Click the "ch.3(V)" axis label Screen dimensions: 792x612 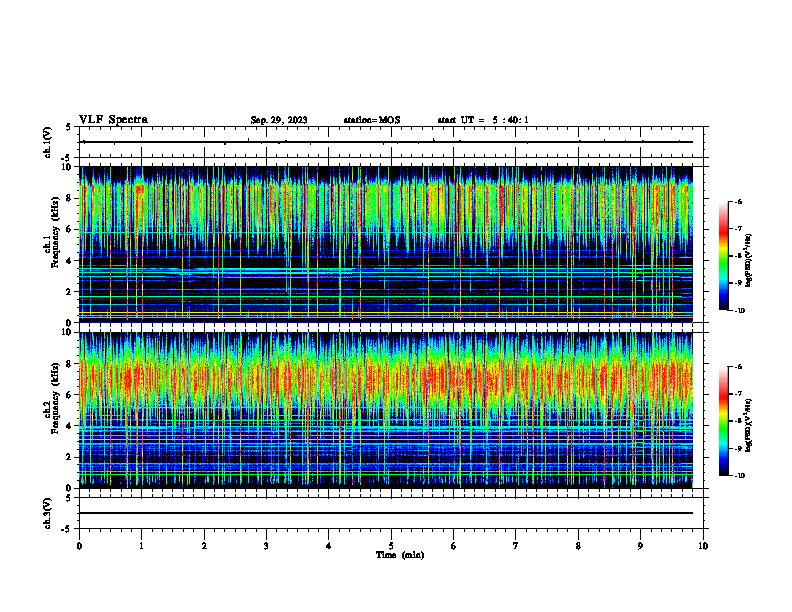48,513
